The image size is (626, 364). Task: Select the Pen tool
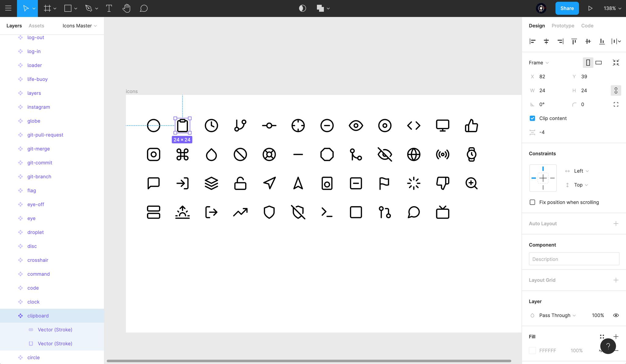tap(89, 8)
